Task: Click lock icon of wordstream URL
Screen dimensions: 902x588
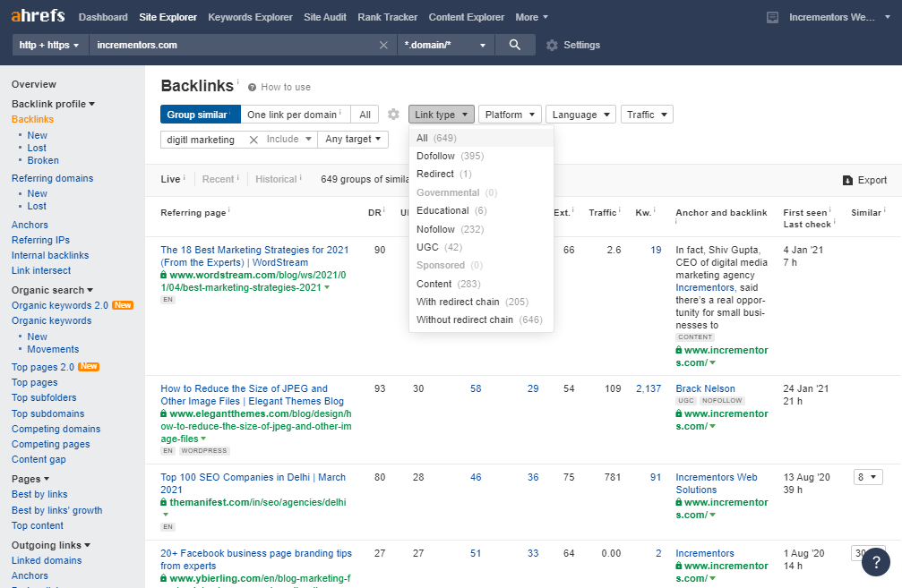Action: pyautogui.click(x=164, y=275)
